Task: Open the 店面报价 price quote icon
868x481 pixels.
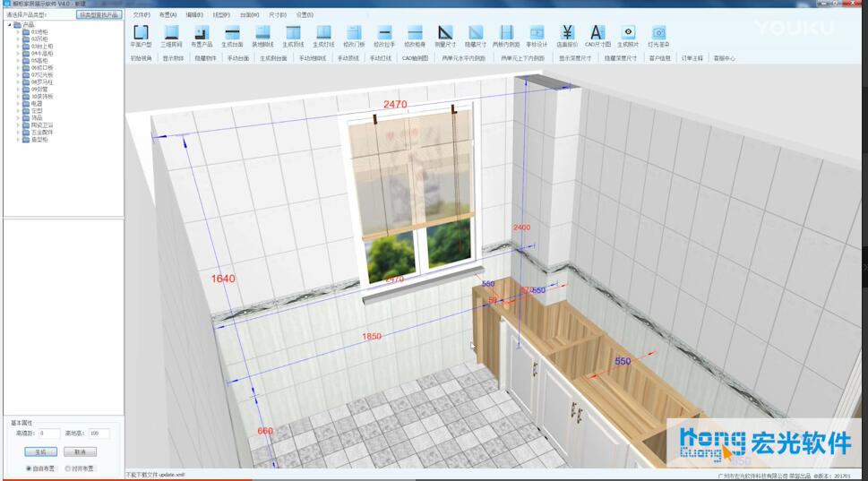Action: point(566,34)
